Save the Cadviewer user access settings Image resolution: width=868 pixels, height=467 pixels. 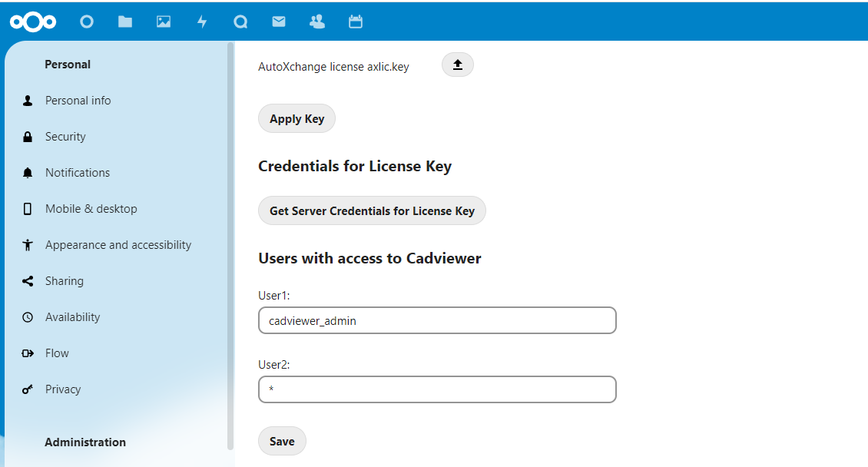click(282, 441)
